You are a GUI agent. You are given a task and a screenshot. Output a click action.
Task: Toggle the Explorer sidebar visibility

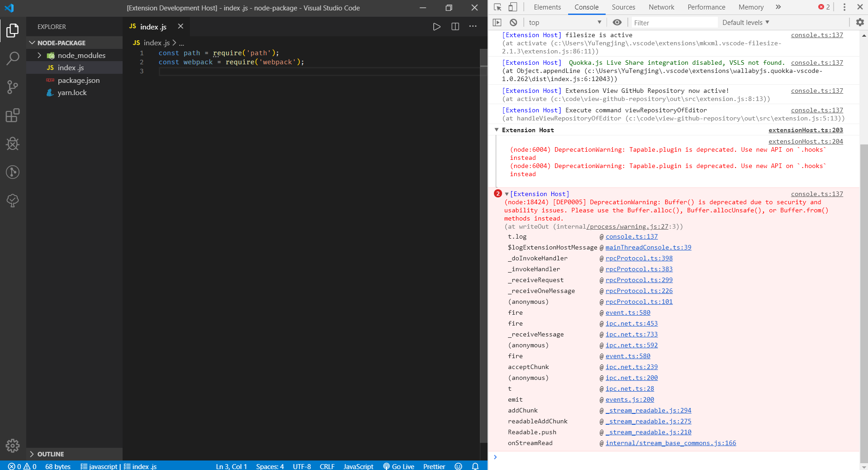point(13,30)
